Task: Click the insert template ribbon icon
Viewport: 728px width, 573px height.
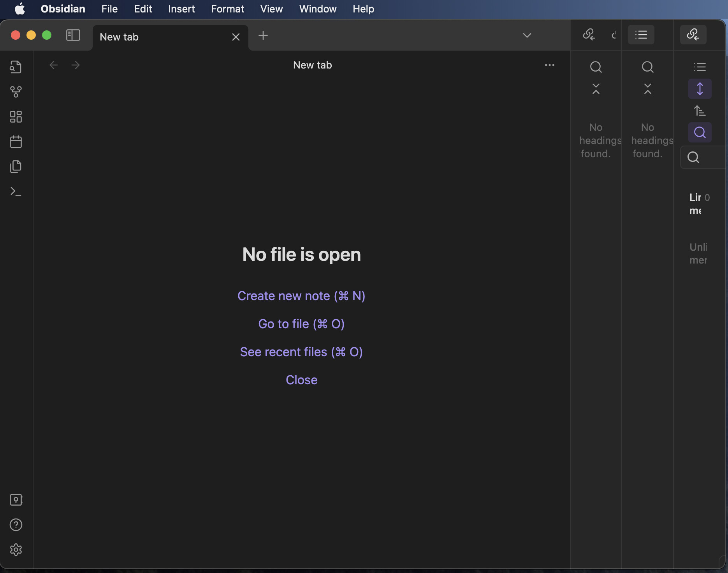Action: (x=16, y=167)
